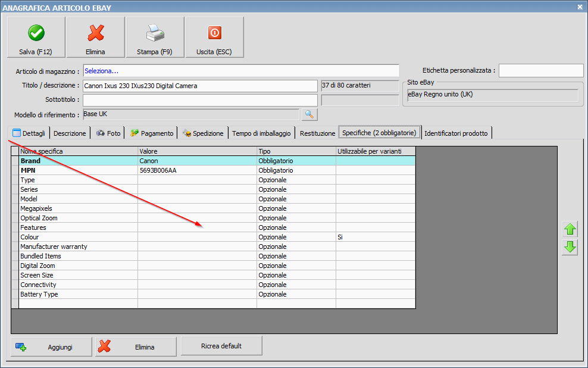Click the Salva (F12) green checkmark button
Viewport: 588px width, 368px height.
pyautogui.click(x=36, y=37)
